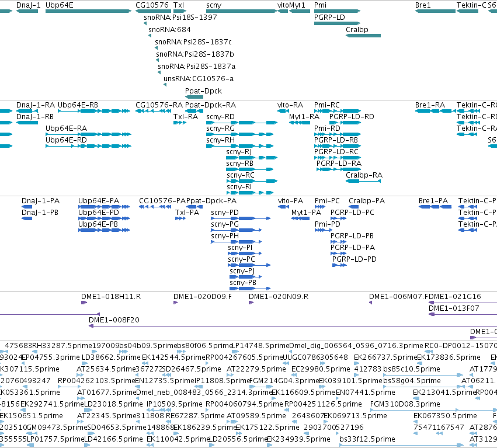Select the DME1-020N09.R BAC end label
Screen dimensions: 497x448
pyautogui.click(x=279, y=297)
